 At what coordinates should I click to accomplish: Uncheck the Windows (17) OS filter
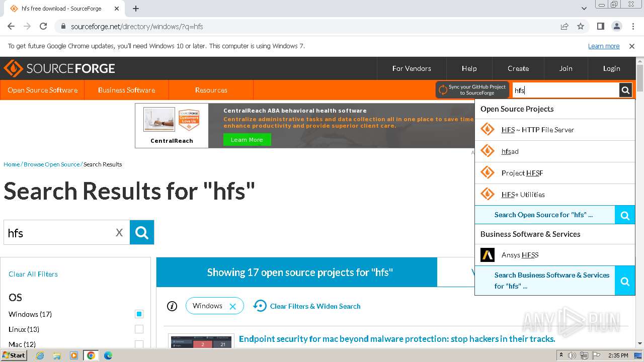[x=139, y=314]
